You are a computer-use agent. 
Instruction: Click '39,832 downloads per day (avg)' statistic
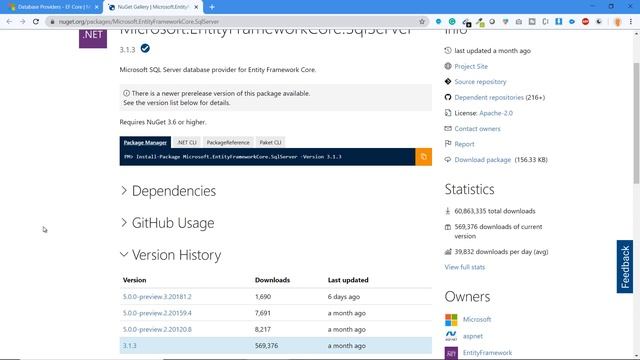click(x=501, y=252)
